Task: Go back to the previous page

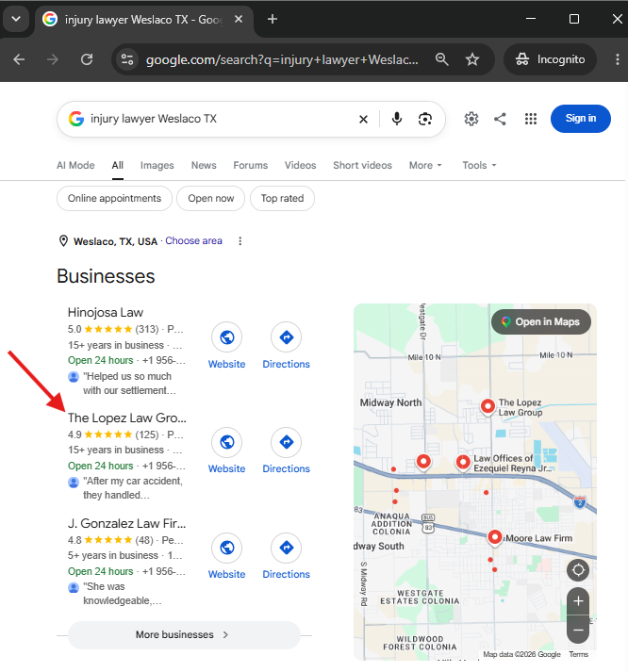Action: pyautogui.click(x=19, y=59)
